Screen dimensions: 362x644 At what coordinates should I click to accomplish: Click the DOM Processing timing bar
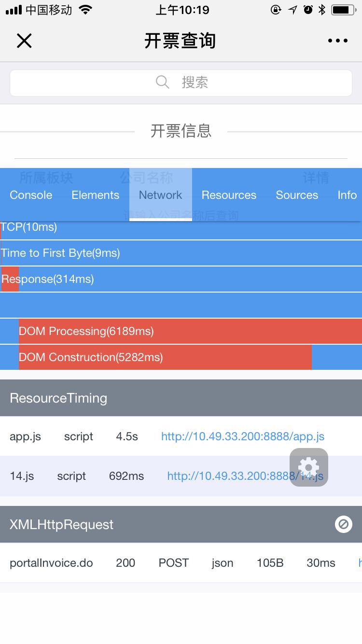190,331
